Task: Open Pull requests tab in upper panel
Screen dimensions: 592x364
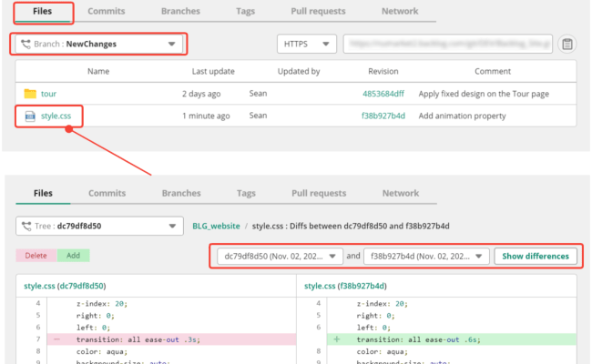Action: coord(318,11)
